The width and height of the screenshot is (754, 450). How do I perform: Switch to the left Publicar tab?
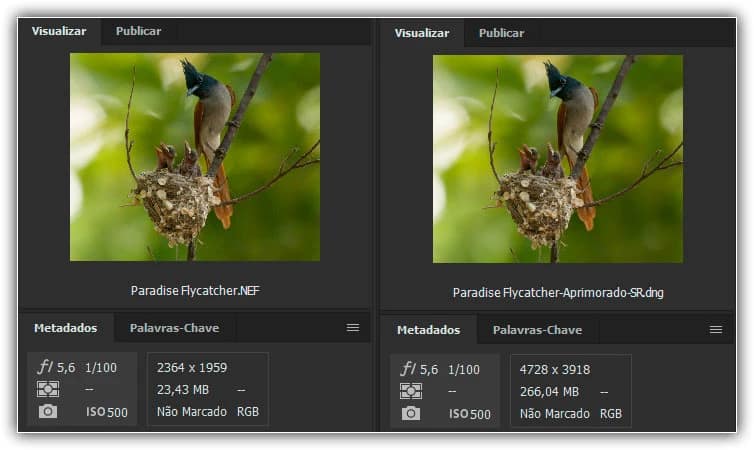138,31
